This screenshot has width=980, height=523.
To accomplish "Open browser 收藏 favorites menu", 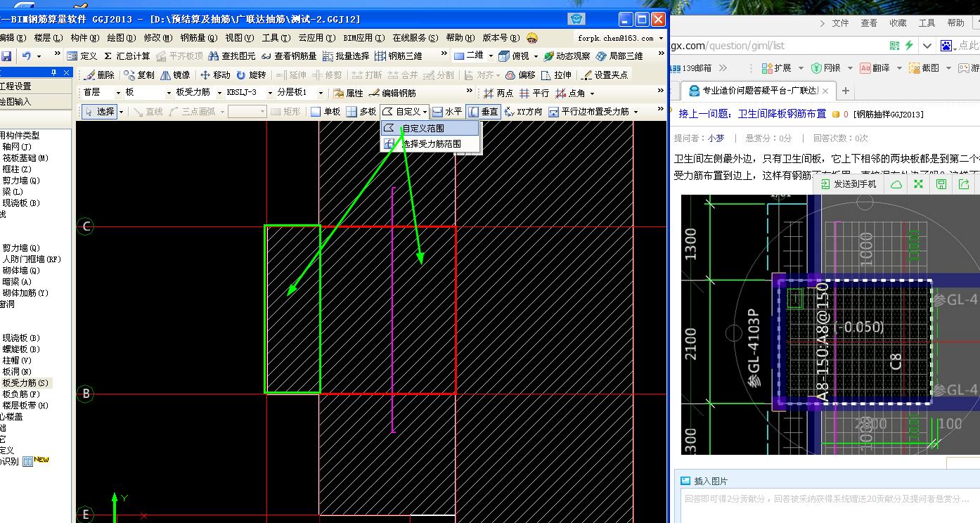I will point(898,23).
